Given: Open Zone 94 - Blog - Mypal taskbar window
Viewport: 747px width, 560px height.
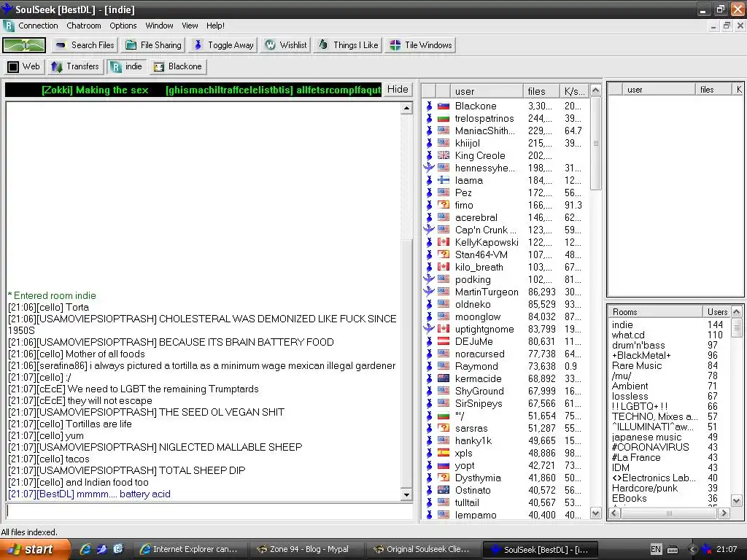Looking at the screenshot, I should tap(306, 550).
